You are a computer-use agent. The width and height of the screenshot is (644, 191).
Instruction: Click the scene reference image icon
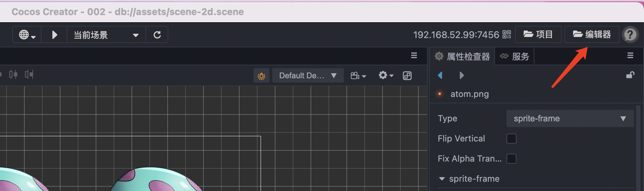pos(407,76)
